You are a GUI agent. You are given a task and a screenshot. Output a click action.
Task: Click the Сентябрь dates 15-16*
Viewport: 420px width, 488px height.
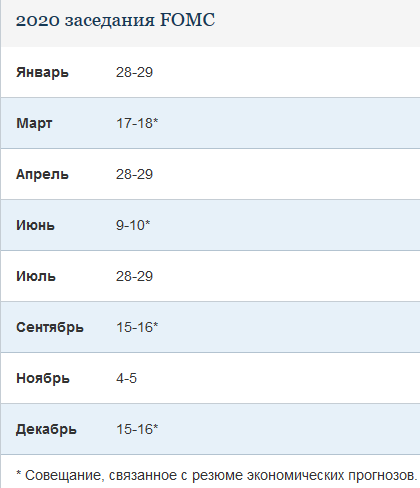(137, 327)
